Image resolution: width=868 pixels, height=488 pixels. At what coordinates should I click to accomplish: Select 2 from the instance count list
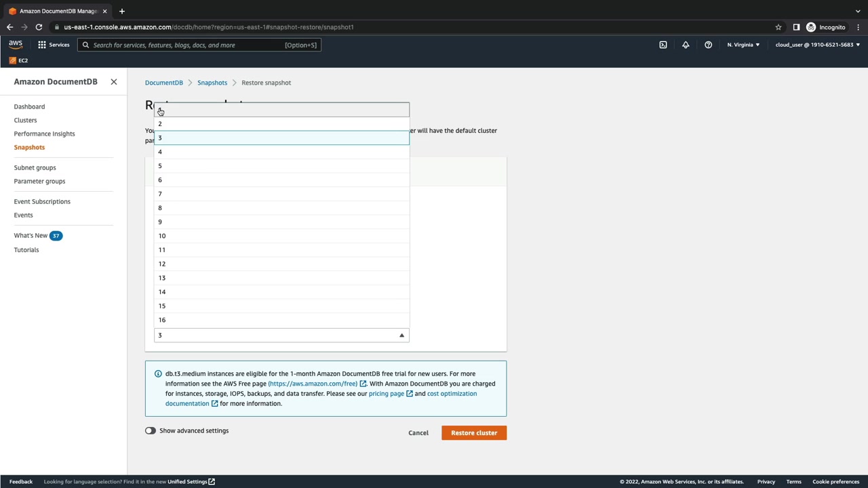281,124
